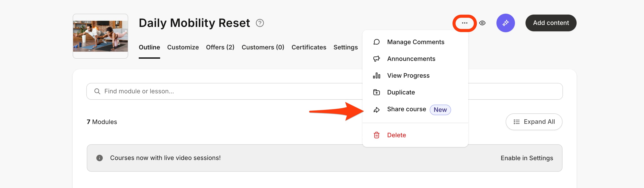Click the comment bubble icon for Manage Comments
644x188 pixels.
click(x=376, y=42)
